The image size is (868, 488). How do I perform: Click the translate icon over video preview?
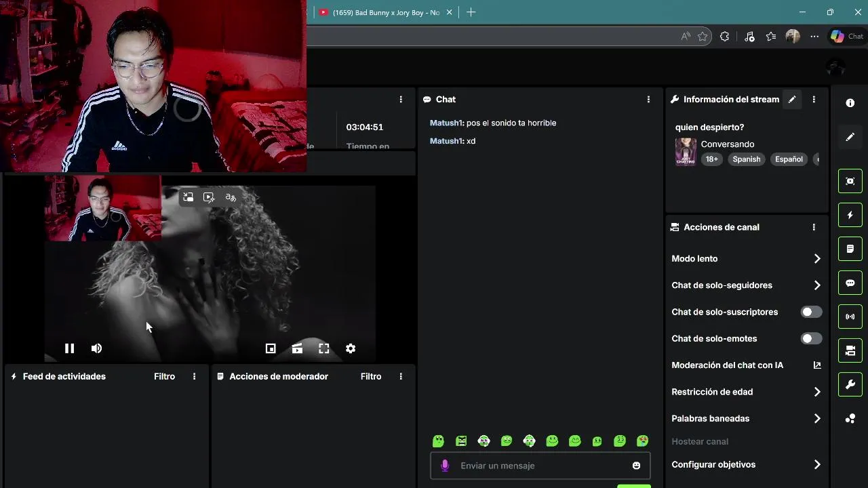click(x=231, y=197)
